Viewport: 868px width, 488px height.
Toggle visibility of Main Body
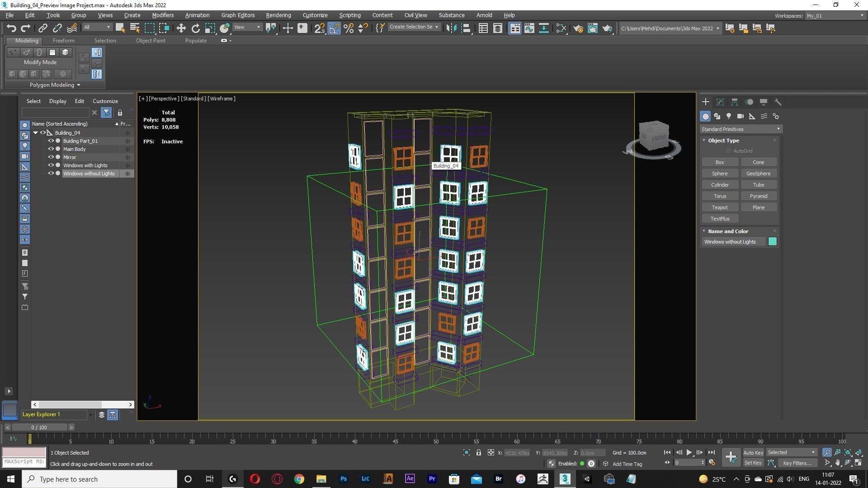point(51,149)
